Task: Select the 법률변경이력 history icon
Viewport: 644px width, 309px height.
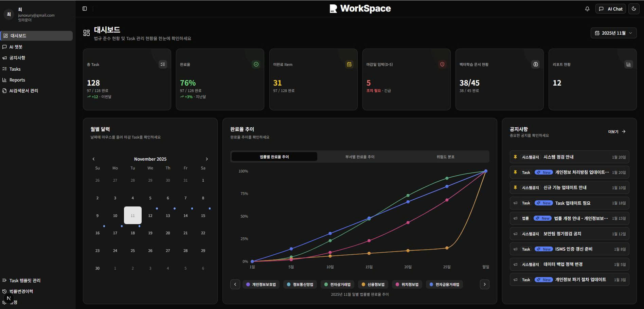Action: (5, 291)
